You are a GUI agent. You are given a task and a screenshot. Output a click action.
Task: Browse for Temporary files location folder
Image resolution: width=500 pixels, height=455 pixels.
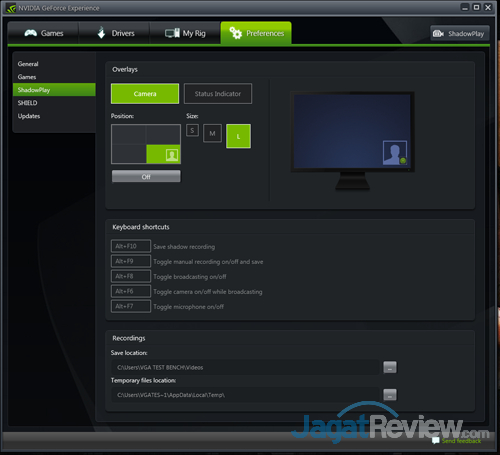tap(390, 395)
